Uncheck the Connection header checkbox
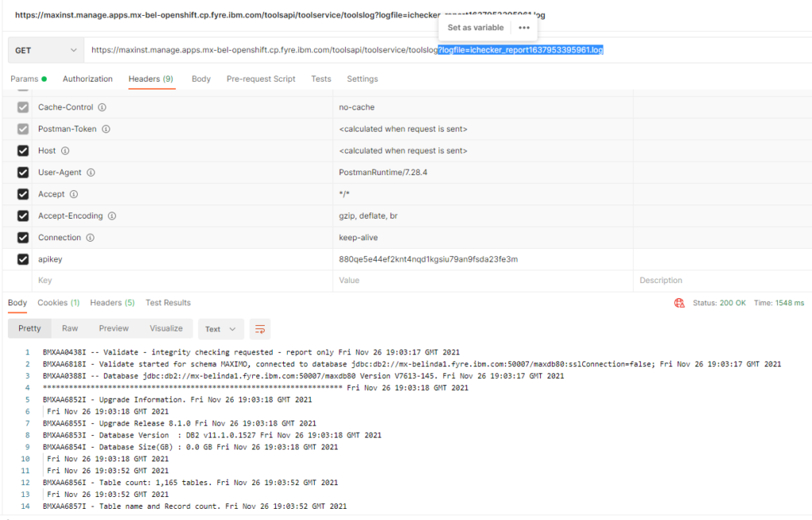Image resolution: width=812 pixels, height=520 pixels. (23, 238)
